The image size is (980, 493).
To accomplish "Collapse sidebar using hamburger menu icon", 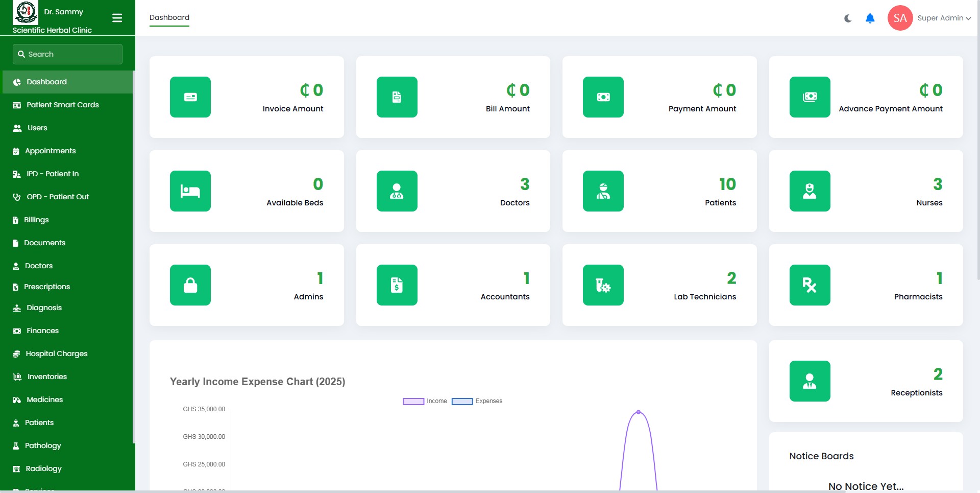I will click(117, 18).
